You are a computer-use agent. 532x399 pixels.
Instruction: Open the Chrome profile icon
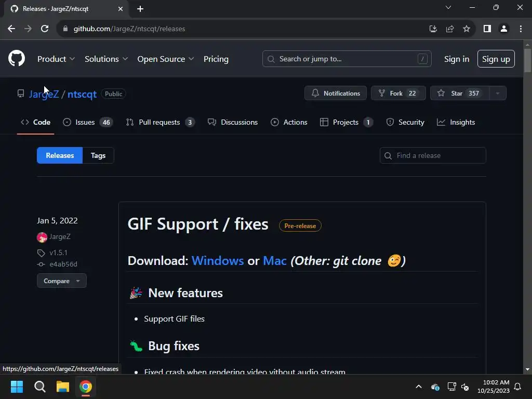(x=504, y=29)
